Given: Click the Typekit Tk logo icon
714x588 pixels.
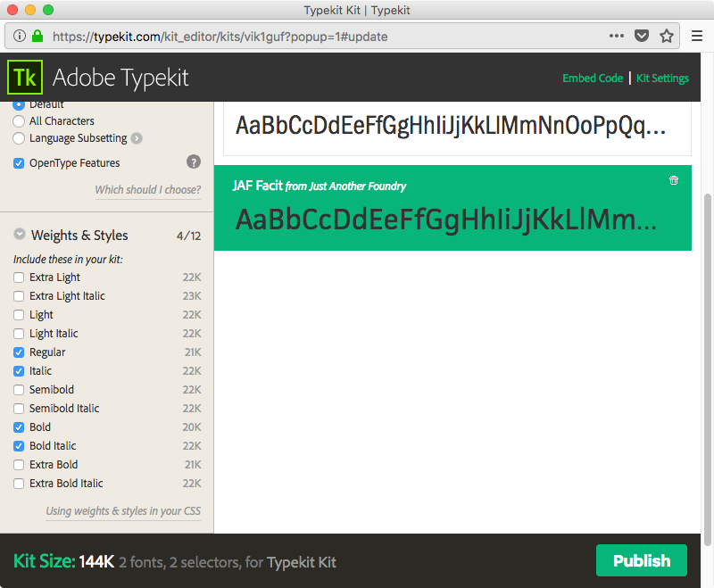Looking at the screenshot, I should pyautogui.click(x=25, y=78).
